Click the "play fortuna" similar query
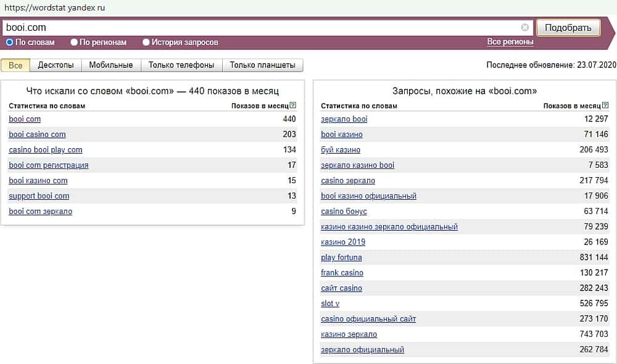This screenshot has width=617, height=364. (x=341, y=258)
